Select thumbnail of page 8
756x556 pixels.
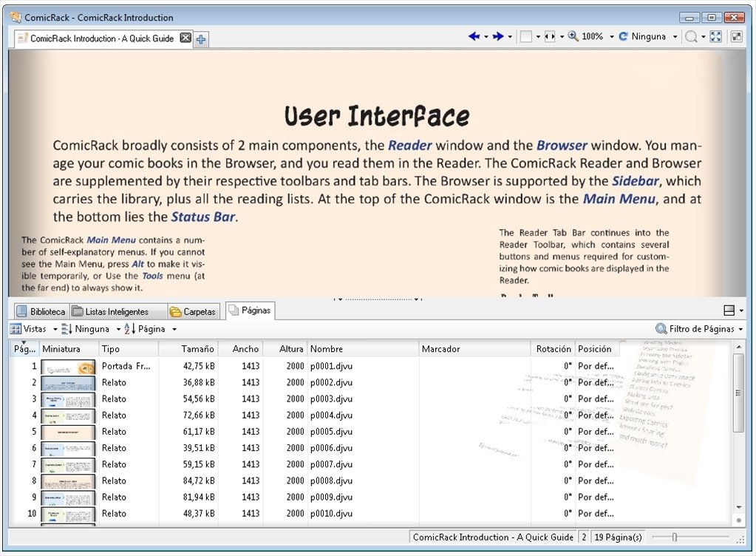(68, 482)
